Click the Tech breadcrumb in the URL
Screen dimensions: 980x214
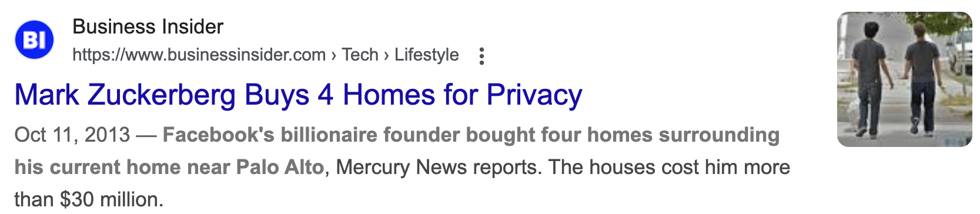click(x=360, y=55)
